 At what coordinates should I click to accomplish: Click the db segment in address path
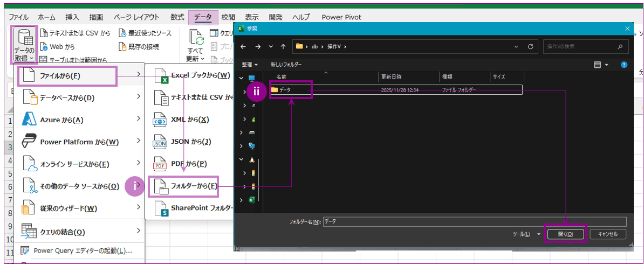pos(315,47)
